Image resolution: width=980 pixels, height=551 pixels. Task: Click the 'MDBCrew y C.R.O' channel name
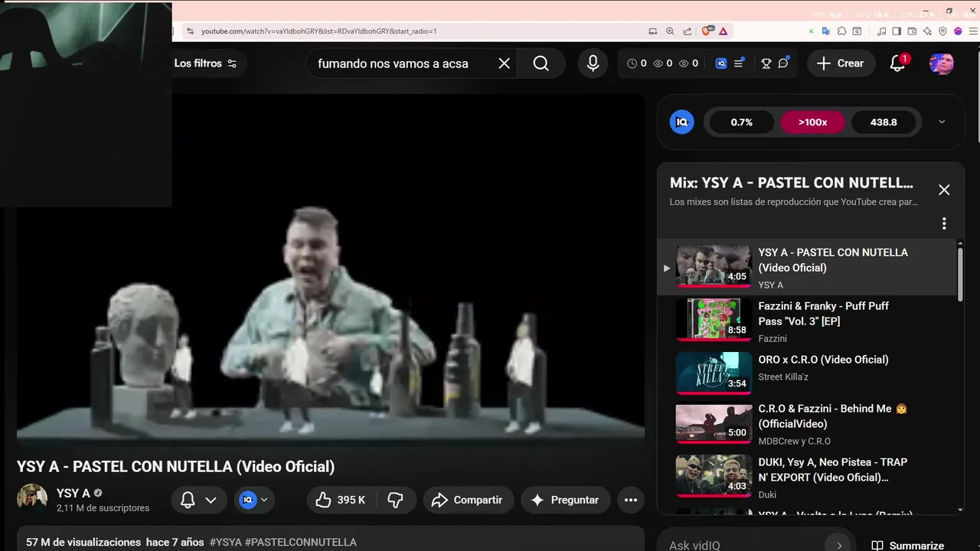(x=794, y=441)
